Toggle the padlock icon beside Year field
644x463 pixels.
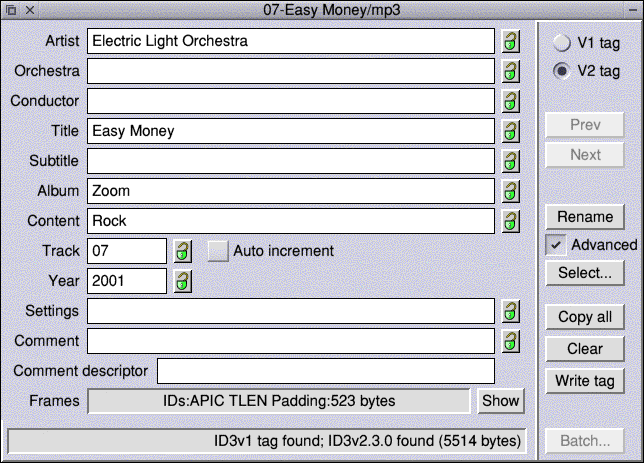tap(183, 281)
